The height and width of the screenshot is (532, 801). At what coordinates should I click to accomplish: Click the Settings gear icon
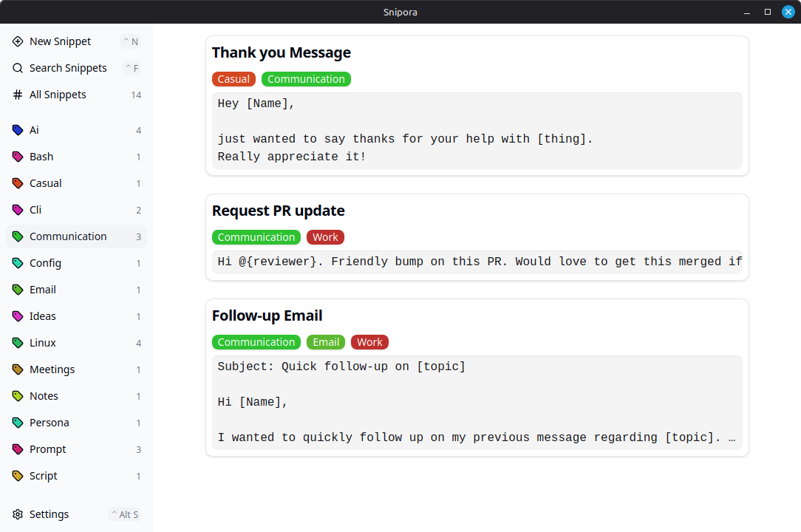[18, 514]
